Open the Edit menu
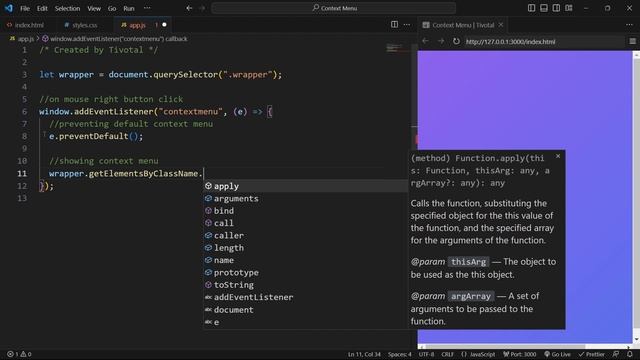The image size is (640, 360). (x=42, y=8)
